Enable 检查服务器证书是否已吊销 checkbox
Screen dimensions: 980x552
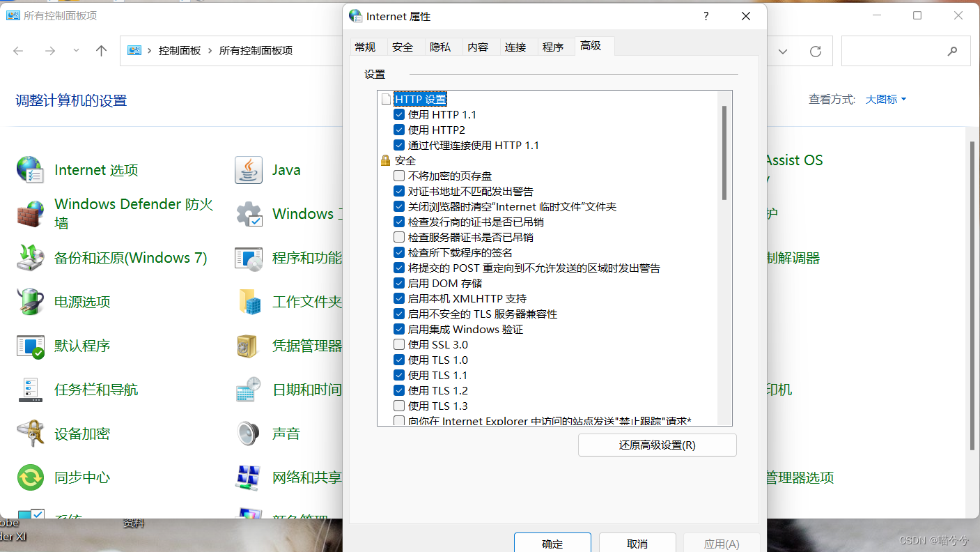click(x=399, y=237)
